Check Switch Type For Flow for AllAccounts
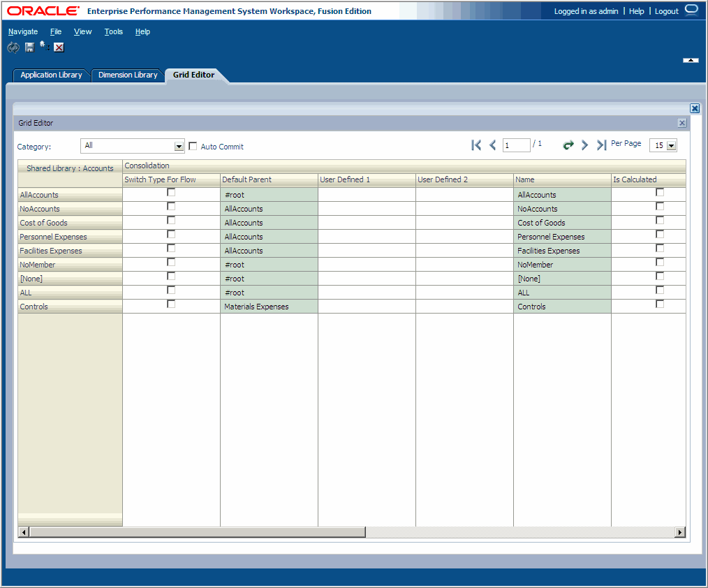This screenshot has height=588, width=708. (x=171, y=192)
